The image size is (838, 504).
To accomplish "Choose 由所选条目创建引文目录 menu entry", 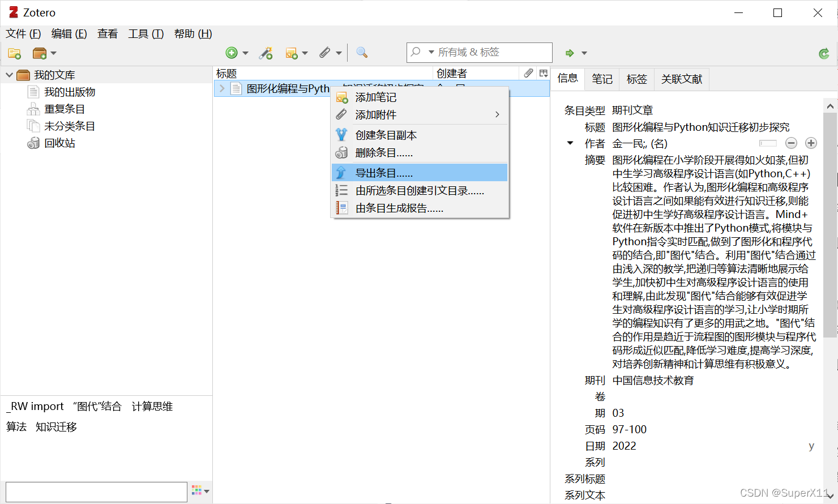I will 420,190.
